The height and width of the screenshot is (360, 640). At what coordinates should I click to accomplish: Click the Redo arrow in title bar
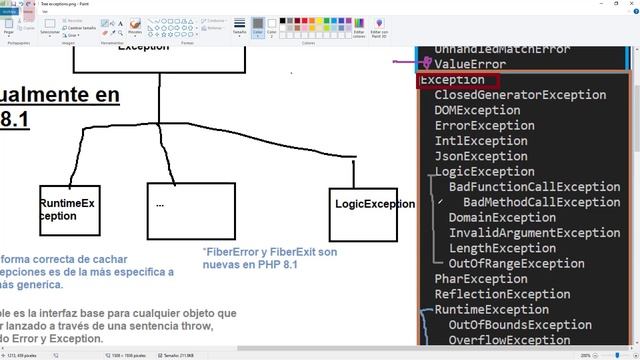click(29, 4)
